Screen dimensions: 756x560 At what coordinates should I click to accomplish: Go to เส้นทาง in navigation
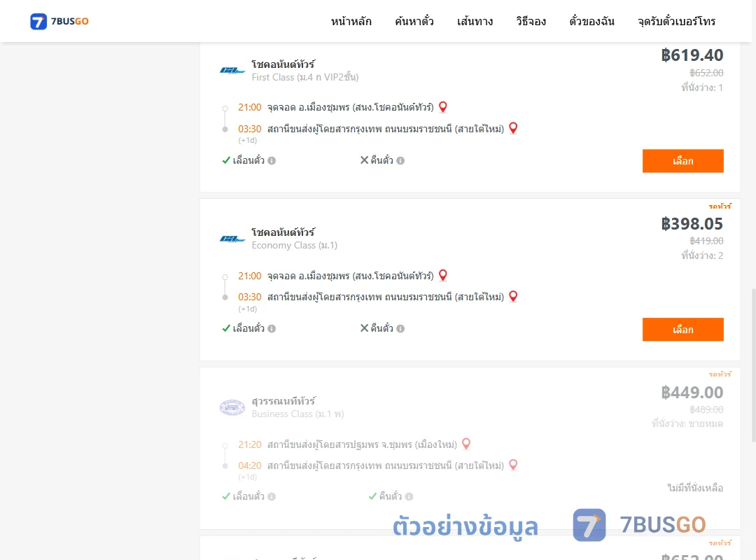[475, 21]
